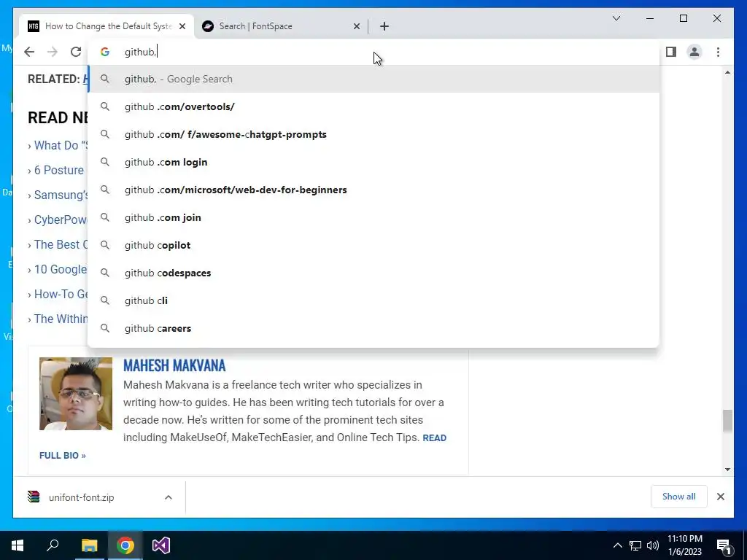Open the Chrome side panel icon
The height and width of the screenshot is (560, 747).
(671, 52)
